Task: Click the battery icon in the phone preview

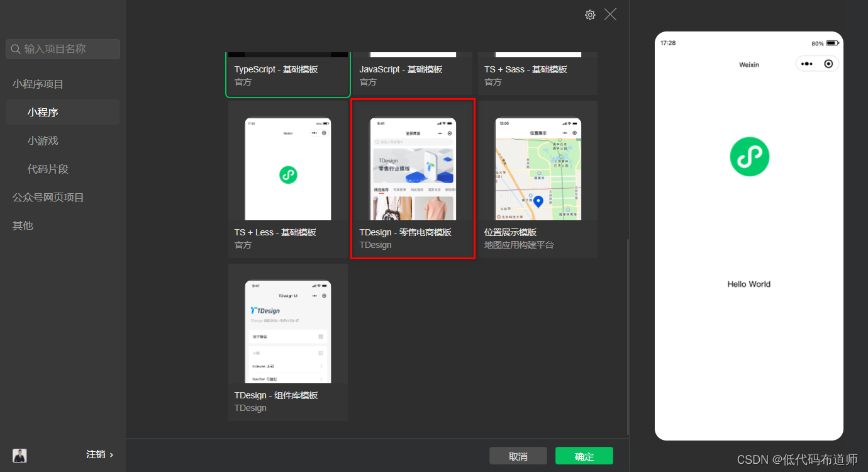Action: click(x=832, y=43)
